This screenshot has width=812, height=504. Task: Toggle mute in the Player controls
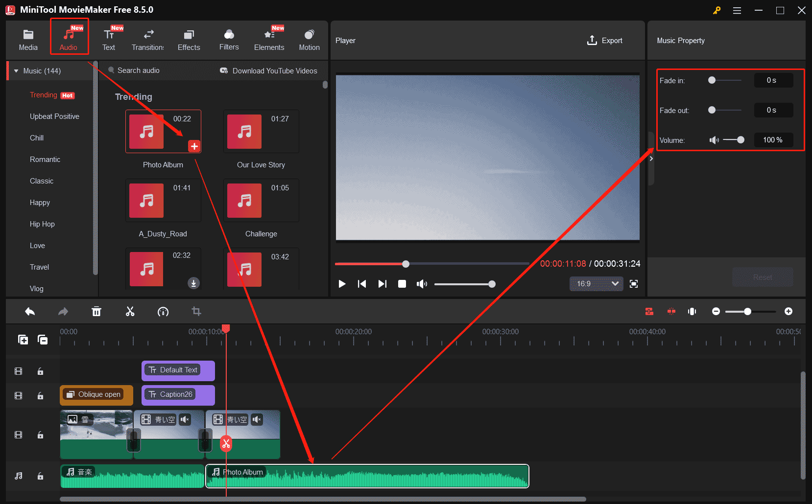422,284
